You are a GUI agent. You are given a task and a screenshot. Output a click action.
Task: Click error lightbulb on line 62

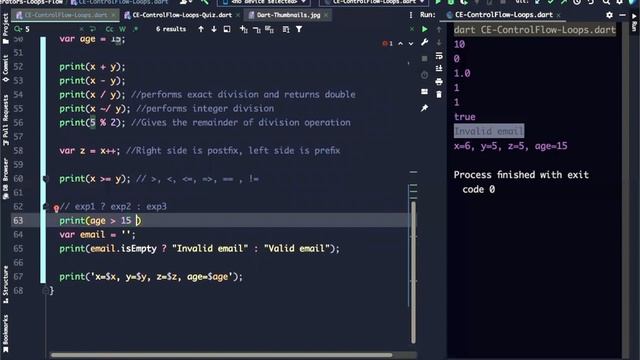coord(56,209)
